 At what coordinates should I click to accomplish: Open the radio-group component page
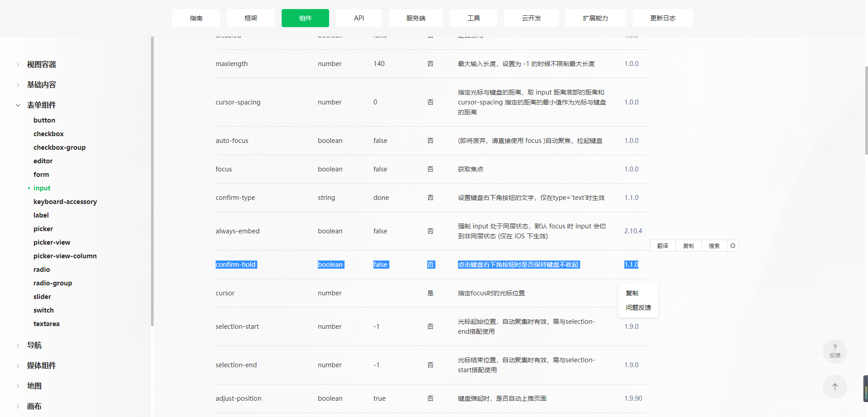coord(53,283)
